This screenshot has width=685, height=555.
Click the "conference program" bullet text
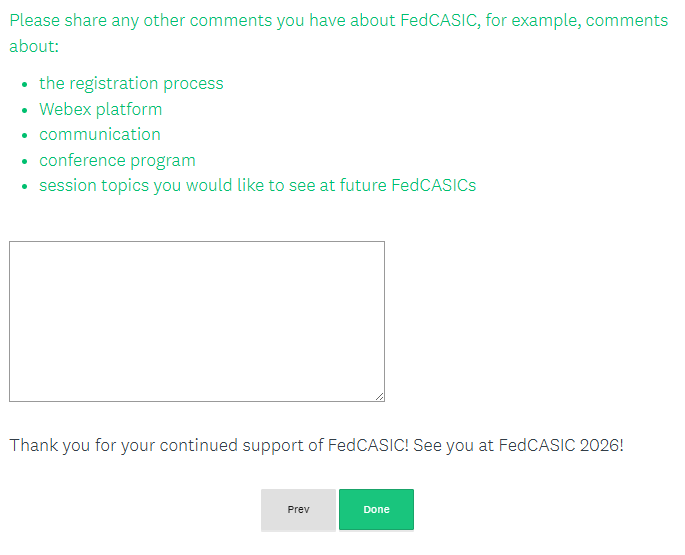click(117, 160)
